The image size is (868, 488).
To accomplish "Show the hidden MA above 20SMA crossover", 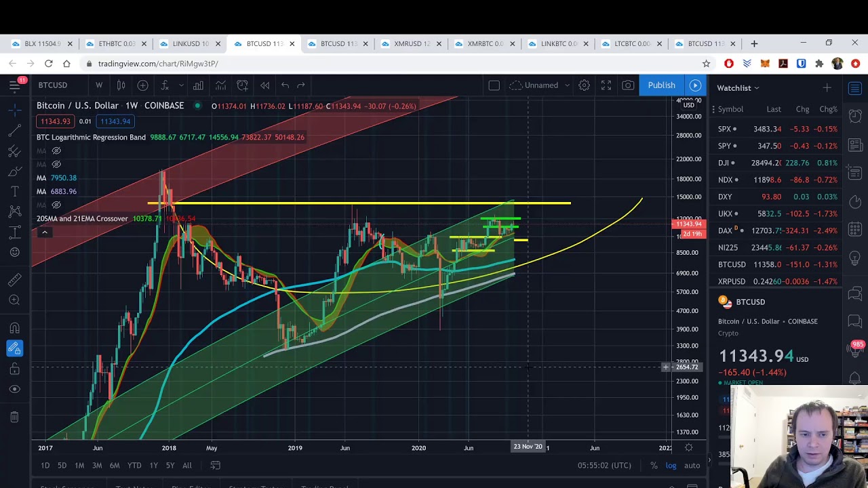I will click(57, 205).
